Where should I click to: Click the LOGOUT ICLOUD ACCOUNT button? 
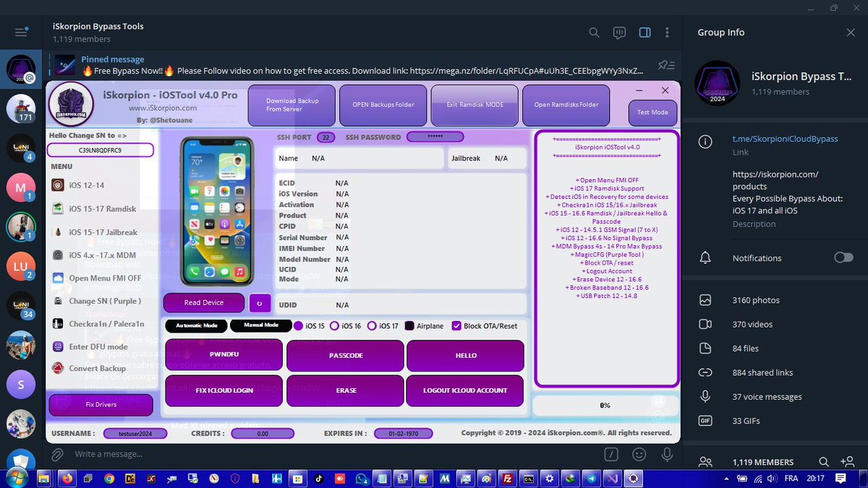(x=465, y=390)
